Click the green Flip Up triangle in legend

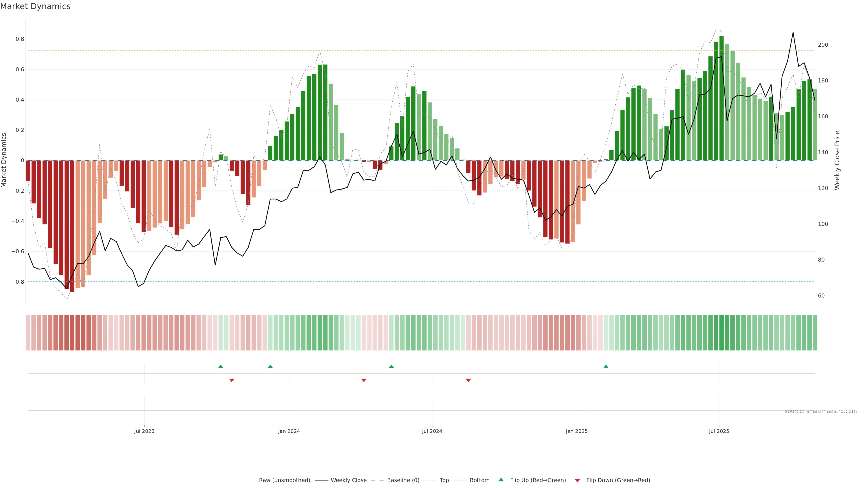[501, 480]
